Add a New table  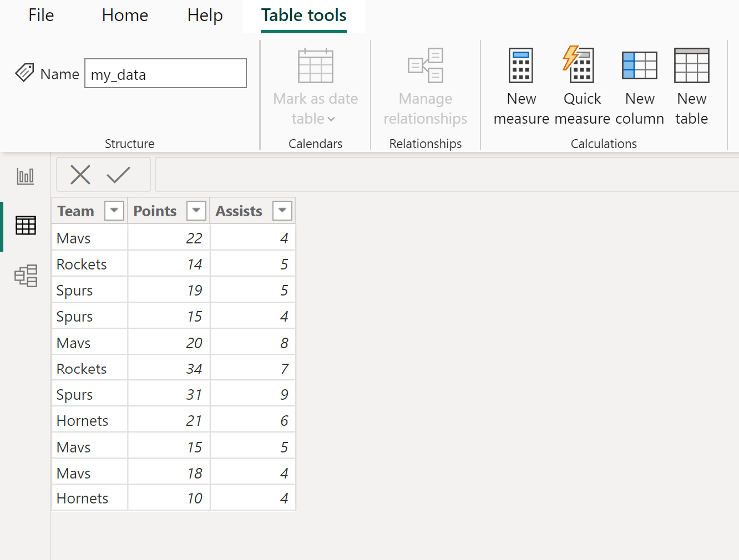(691, 65)
